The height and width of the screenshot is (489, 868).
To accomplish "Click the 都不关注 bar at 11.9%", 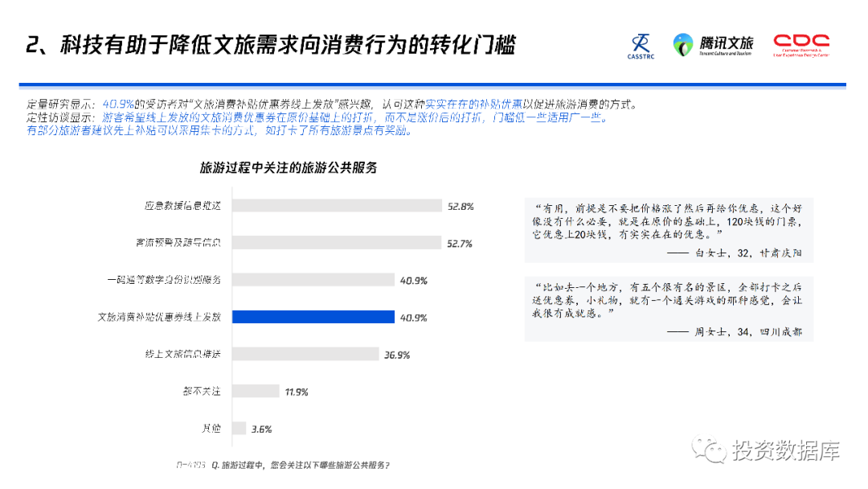I will pyautogui.click(x=254, y=392).
